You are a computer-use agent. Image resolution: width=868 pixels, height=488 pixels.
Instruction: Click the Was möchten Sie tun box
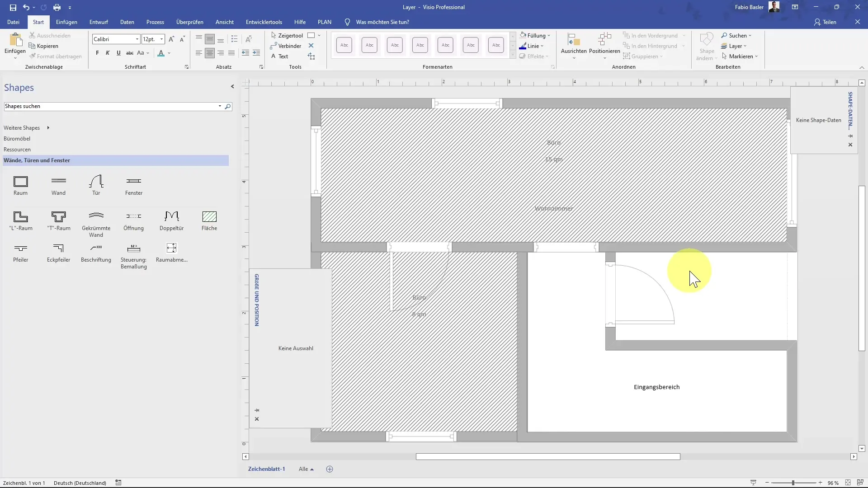[x=382, y=22]
